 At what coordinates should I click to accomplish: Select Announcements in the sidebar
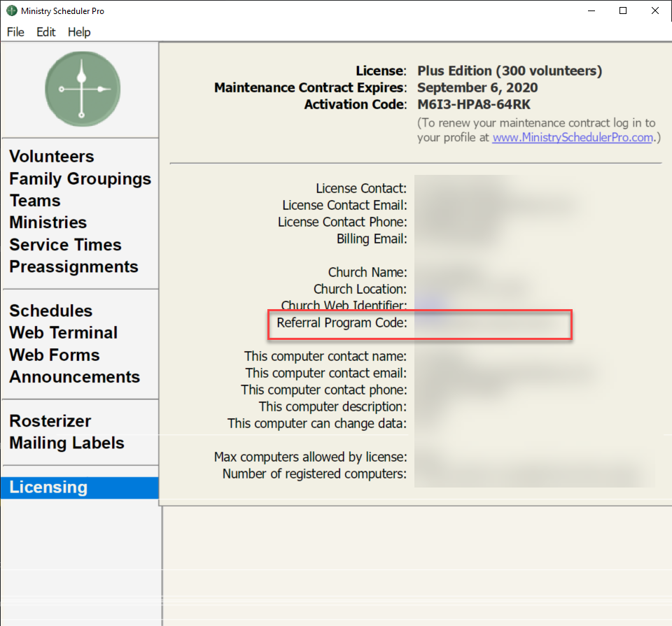(75, 377)
